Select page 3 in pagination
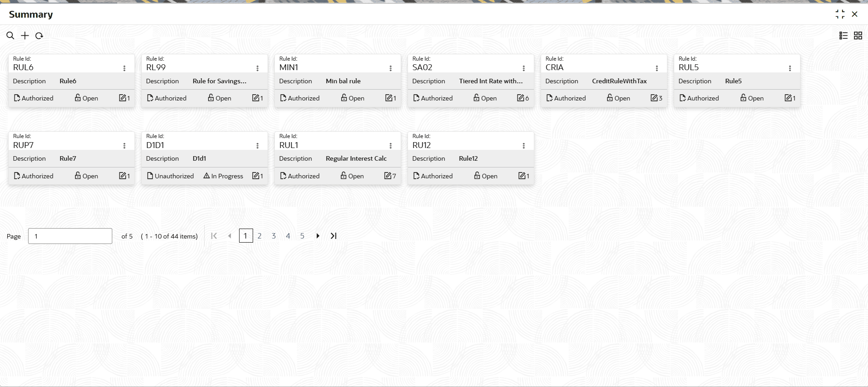The height and width of the screenshot is (387, 868). tap(273, 236)
